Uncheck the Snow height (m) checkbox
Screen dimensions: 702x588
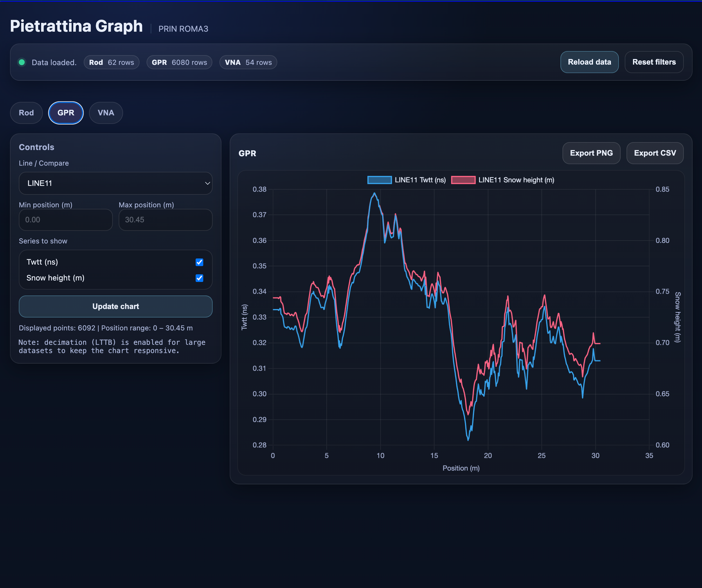click(x=199, y=278)
